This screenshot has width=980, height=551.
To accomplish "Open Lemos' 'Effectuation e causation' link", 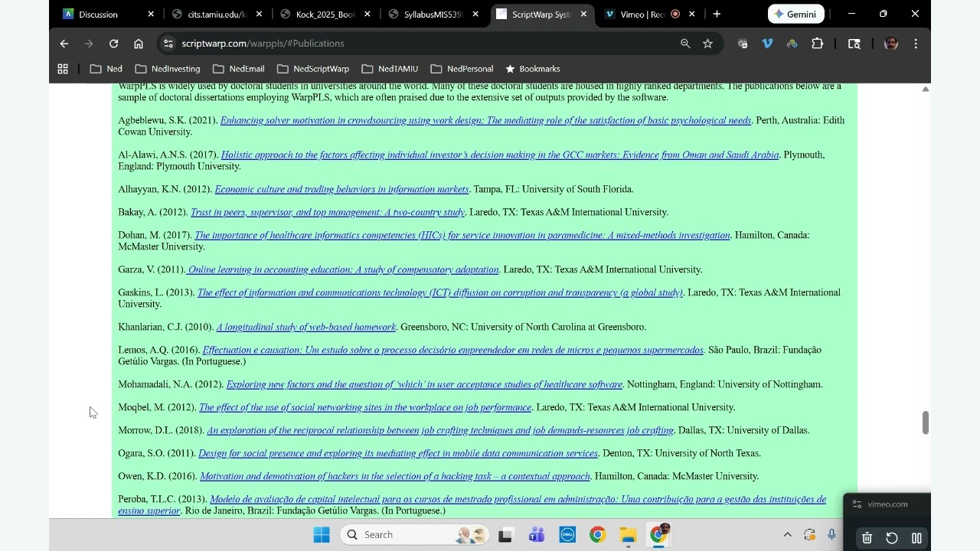I will [453, 350].
